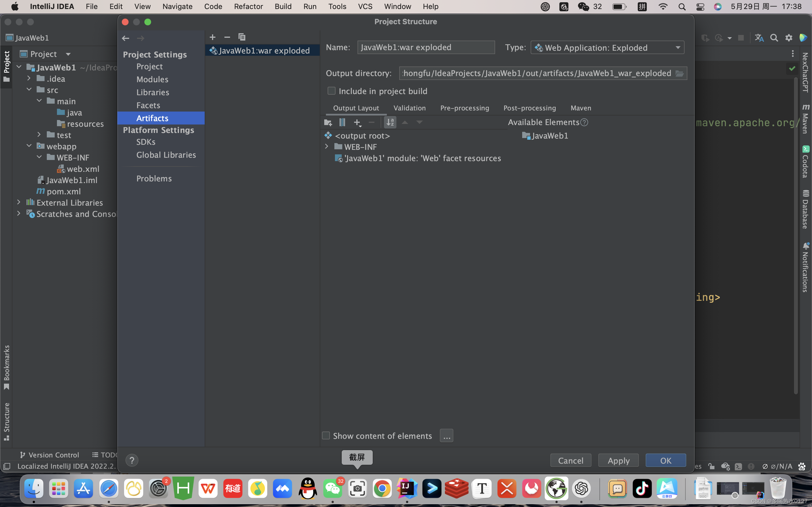This screenshot has height=507, width=812.
Task: Click the create directory icon in Output Layout
Action: (328, 123)
